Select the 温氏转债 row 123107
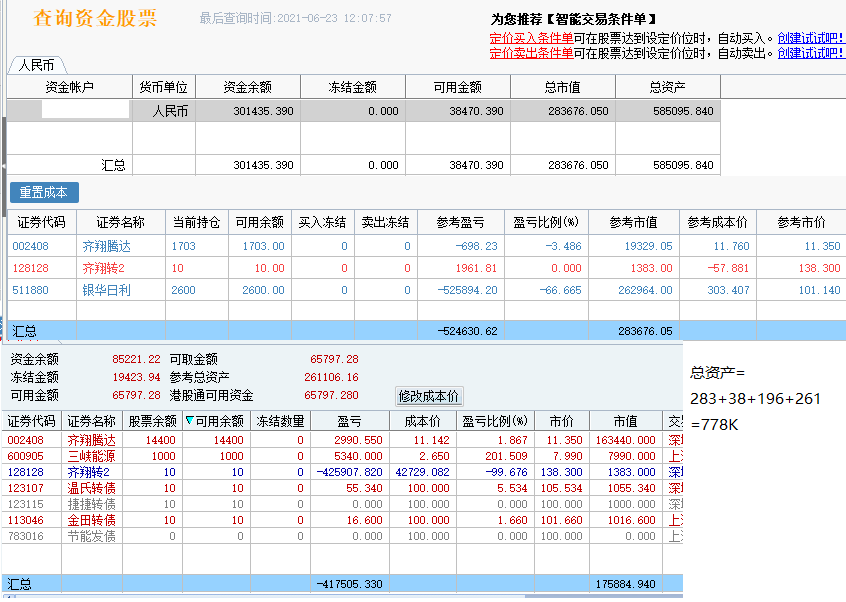The height and width of the screenshot is (602, 846). (91, 488)
